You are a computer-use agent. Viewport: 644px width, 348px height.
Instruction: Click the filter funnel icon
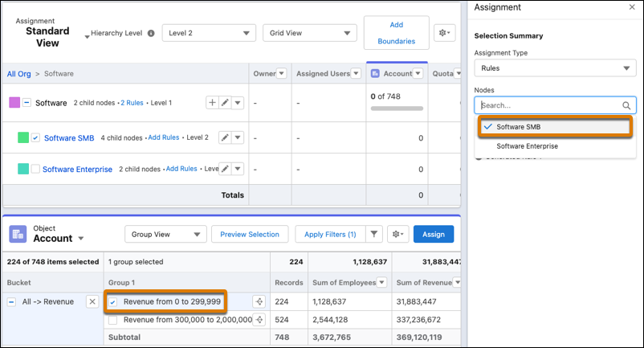373,234
